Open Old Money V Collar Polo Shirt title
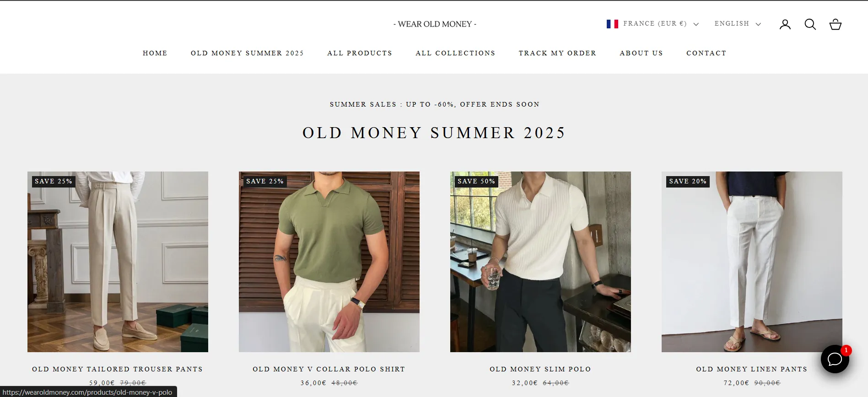Image resolution: width=868 pixels, height=397 pixels. click(x=329, y=369)
